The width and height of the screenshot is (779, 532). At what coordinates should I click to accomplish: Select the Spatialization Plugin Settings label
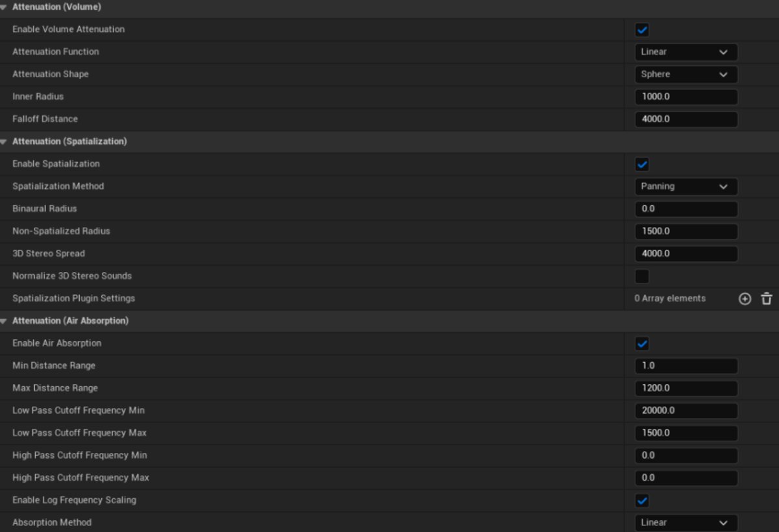coord(74,298)
